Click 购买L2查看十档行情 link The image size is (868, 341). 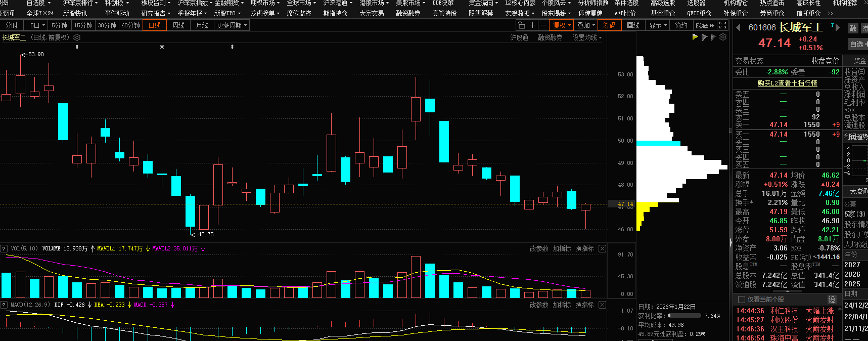pos(787,83)
